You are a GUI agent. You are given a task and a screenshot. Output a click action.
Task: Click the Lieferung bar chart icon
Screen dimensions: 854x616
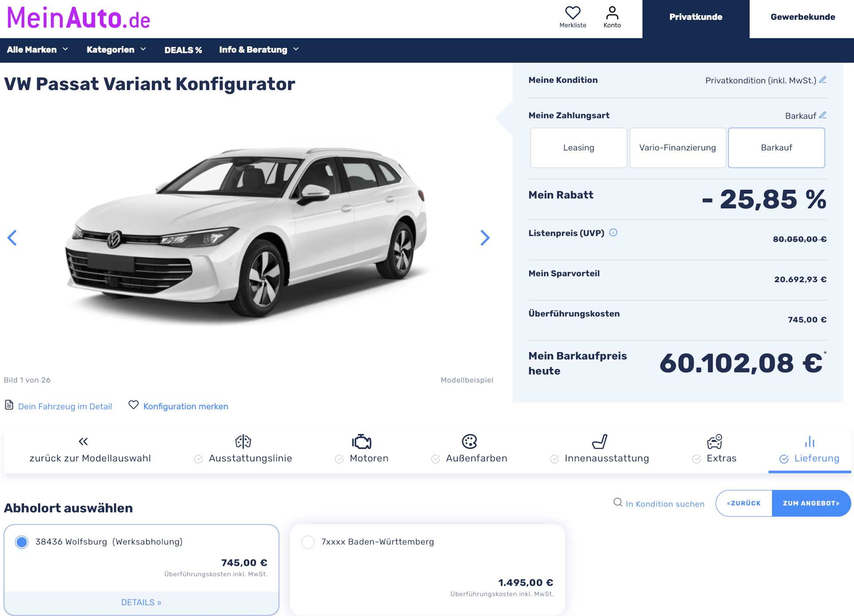tap(810, 441)
